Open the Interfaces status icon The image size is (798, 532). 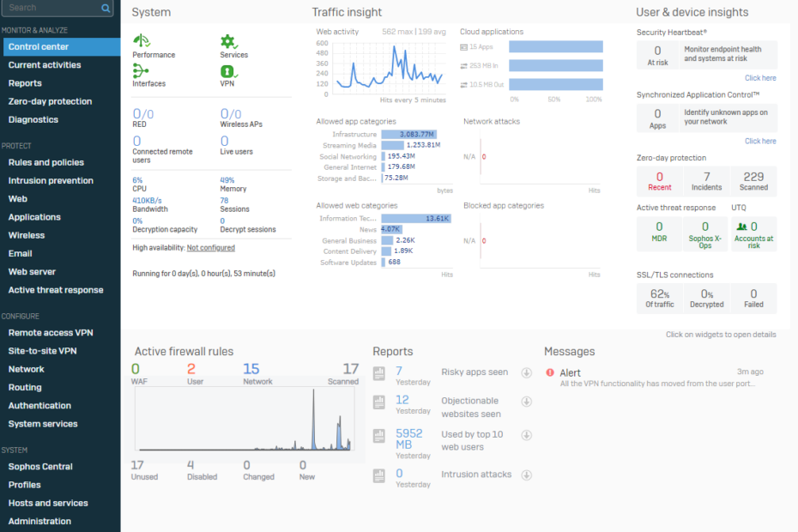click(x=141, y=70)
